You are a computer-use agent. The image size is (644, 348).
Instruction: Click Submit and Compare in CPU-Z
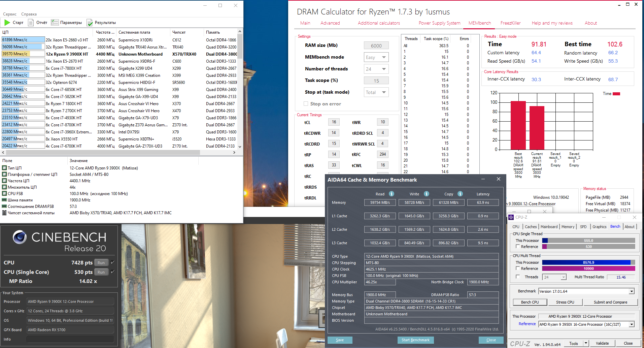pos(610,302)
